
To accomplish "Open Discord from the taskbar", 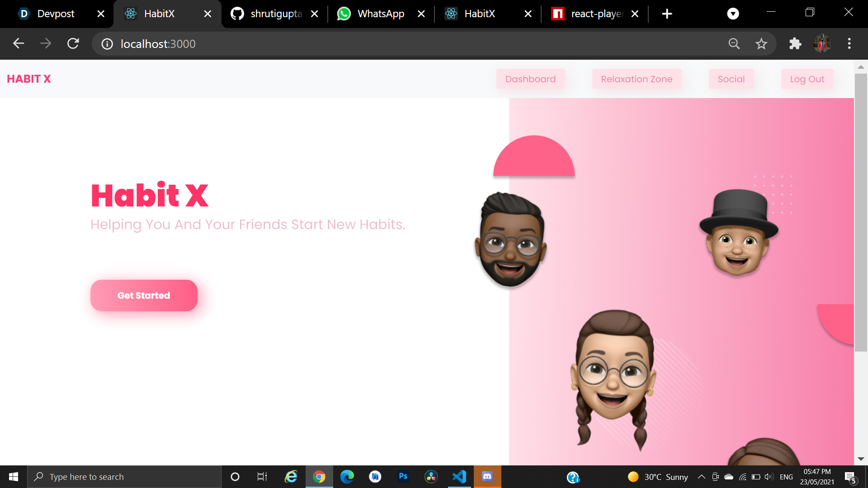I will click(x=487, y=477).
